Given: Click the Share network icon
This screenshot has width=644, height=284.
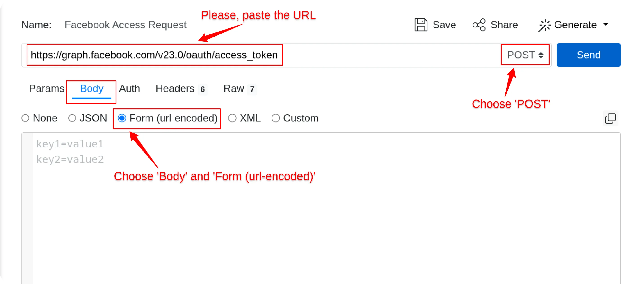Looking at the screenshot, I should click(479, 25).
